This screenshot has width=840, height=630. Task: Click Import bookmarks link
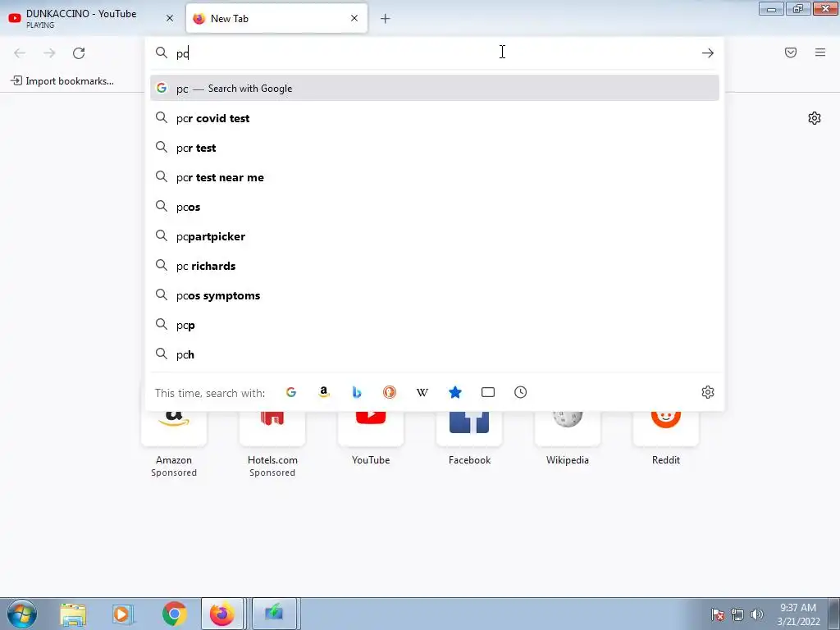tap(62, 81)
